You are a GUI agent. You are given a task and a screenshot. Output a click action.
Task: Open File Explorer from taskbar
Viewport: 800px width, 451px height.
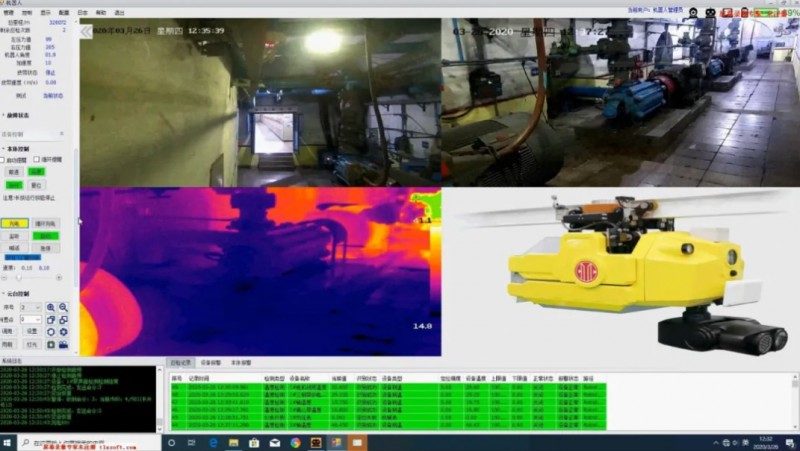(234, 443)
